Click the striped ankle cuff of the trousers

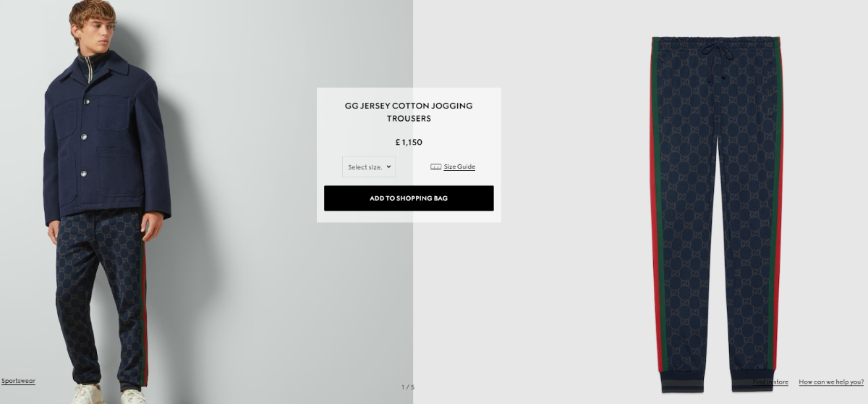pos(683,382)
